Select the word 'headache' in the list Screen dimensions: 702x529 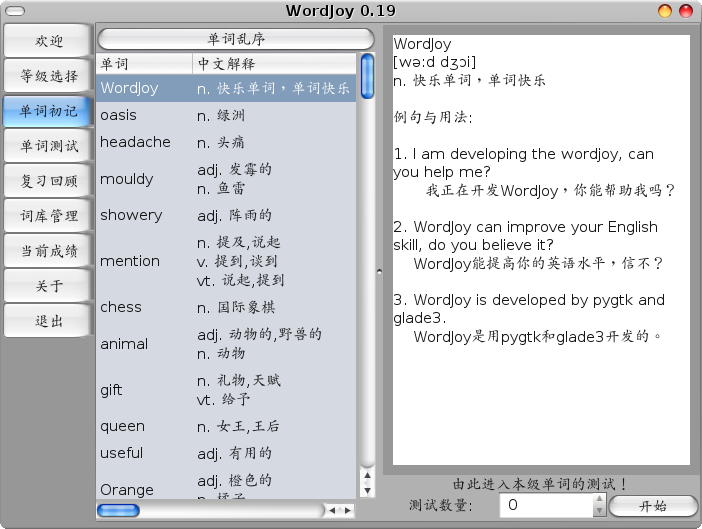pos(135,142)
